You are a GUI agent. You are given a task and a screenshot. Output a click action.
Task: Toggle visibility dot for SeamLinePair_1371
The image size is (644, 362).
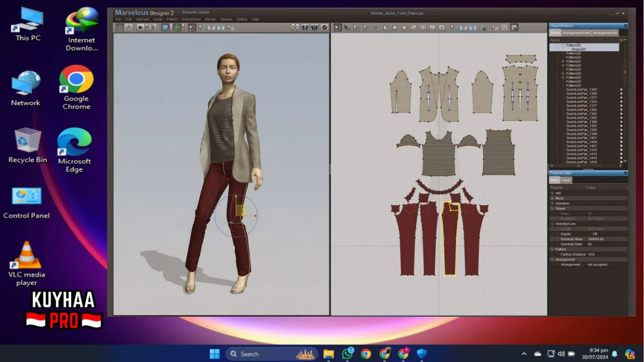(621, 98)
